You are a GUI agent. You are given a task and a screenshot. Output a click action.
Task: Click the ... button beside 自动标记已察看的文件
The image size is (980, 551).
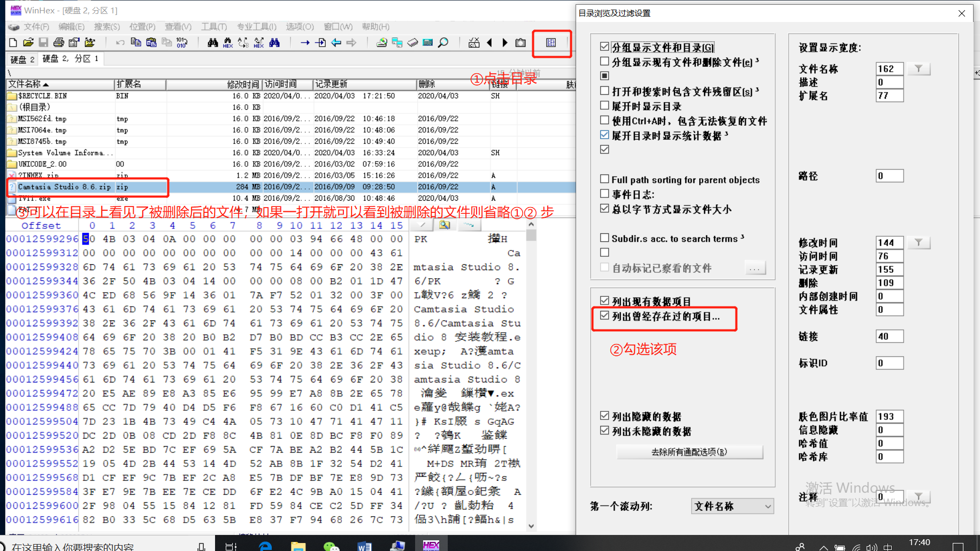pos(755,268)
